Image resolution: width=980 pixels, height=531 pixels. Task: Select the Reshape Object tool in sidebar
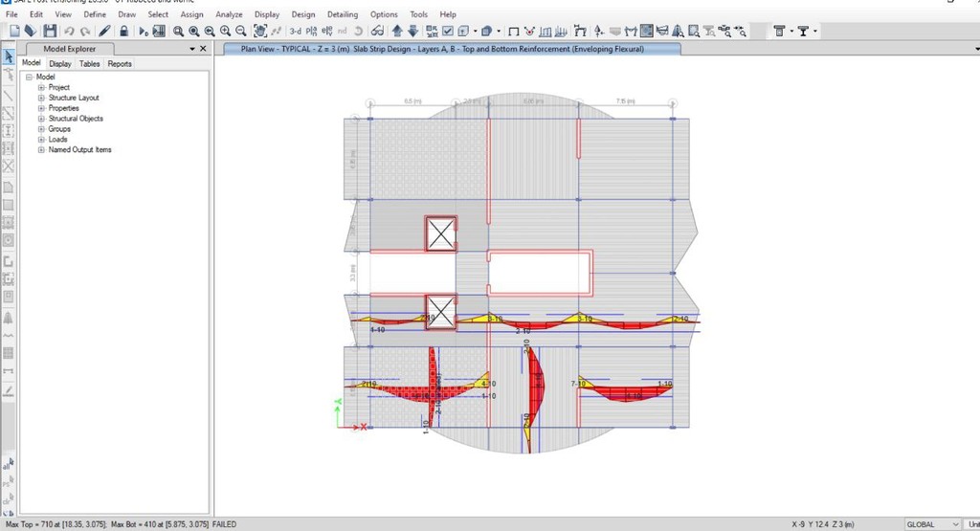tap(9, 75)
